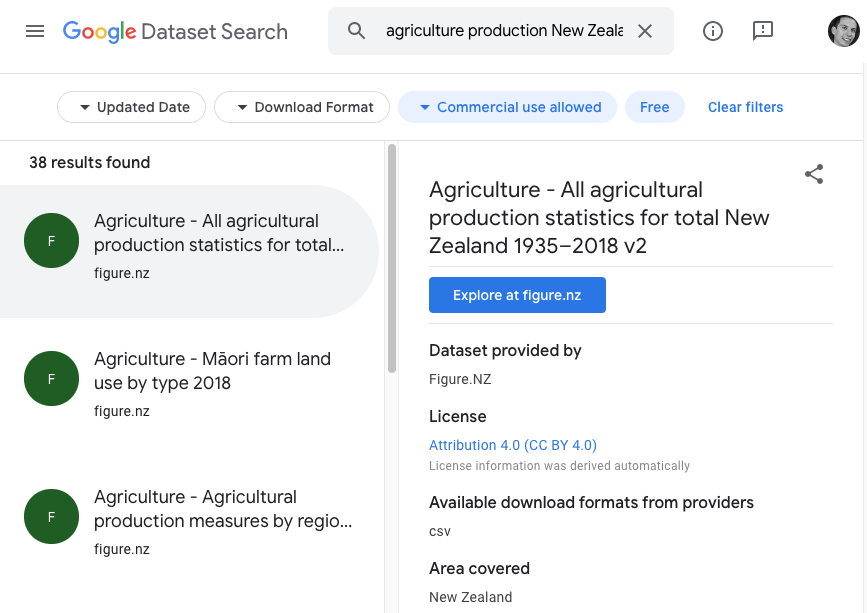The image size is (867, 613).
Task: Open the Attribution 4.0 (CC BY 4.0) link
Action: point(512,445)
